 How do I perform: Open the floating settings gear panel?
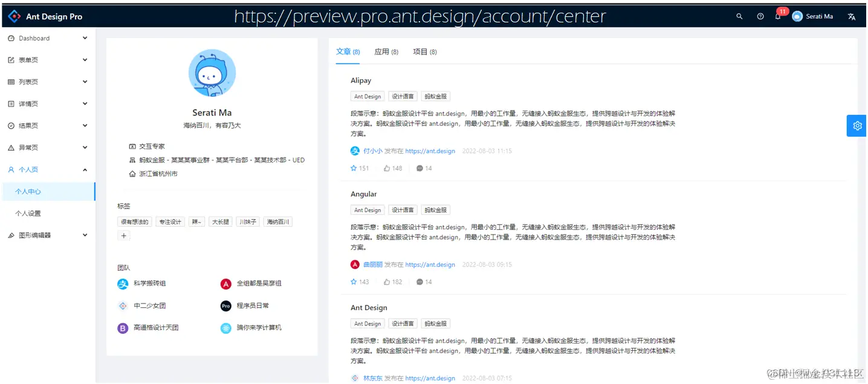coord(857,126)
